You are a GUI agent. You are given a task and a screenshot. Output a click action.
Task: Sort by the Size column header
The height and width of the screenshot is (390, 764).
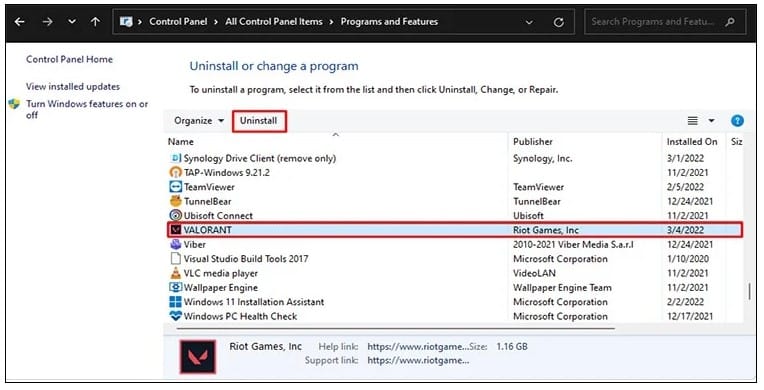[x=737, y=141]
